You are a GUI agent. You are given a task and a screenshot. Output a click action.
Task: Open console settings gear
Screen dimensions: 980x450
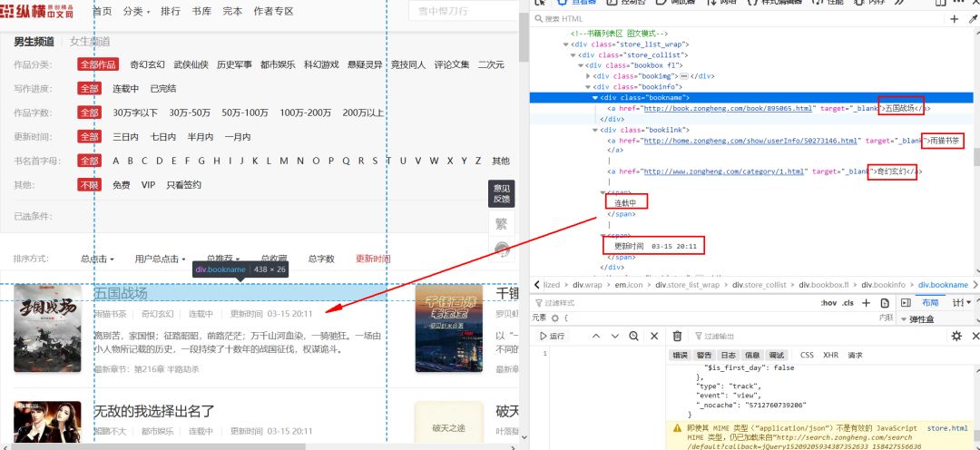[x=956, y=337]
